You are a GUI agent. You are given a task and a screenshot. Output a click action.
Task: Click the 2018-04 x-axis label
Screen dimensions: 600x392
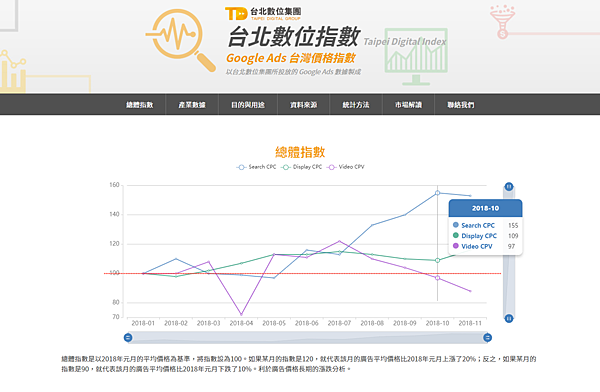(x=241, y=323)
